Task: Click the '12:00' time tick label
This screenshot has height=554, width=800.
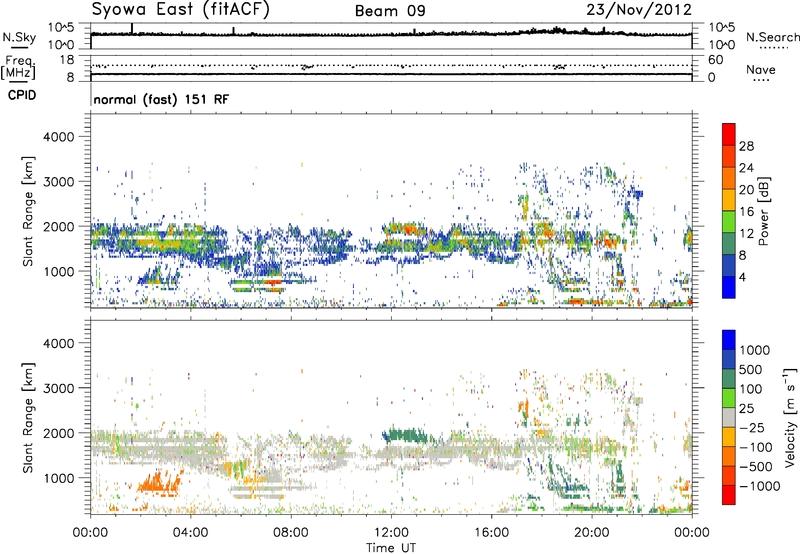Action: 391,533
